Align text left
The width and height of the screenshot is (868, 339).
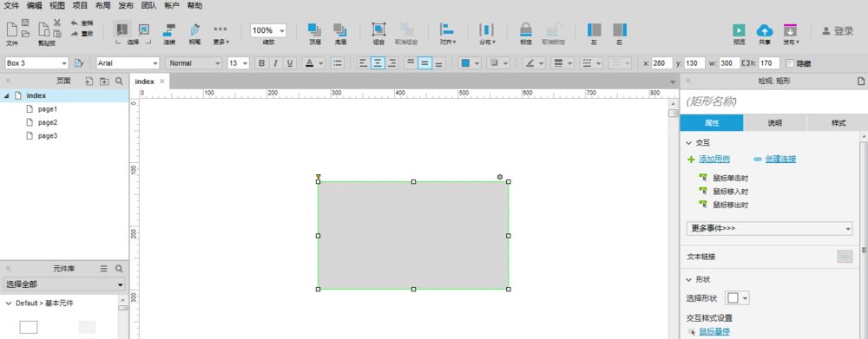363,63
